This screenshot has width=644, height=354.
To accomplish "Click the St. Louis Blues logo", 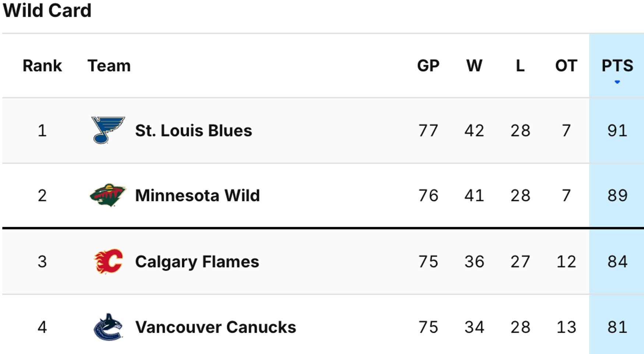I will (108, 130).
